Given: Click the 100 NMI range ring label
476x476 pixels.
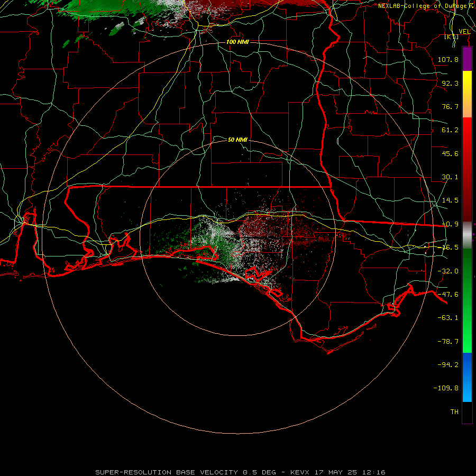Looking at the screenshot, I should [x=237, y=42].
